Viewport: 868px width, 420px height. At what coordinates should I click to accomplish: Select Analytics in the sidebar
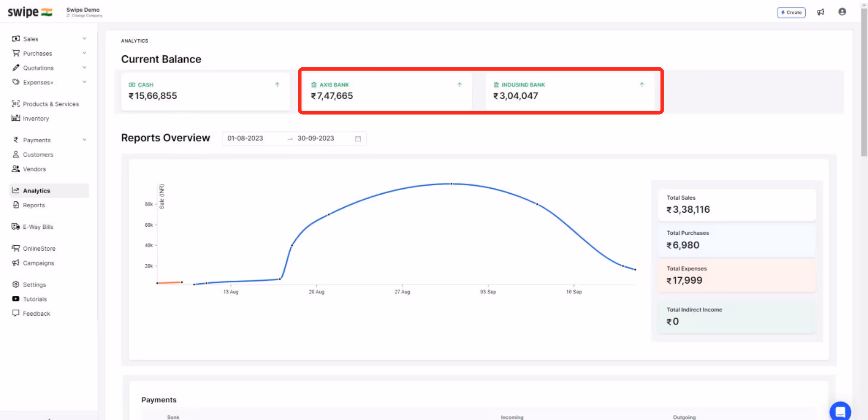click(x=49, y=191)
